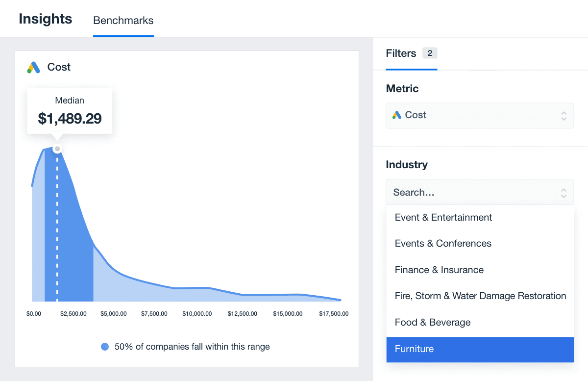Select Fire, Storm & Water Damage Restoration
Viewport: 588px width, 381px height.
coord(480,296)
